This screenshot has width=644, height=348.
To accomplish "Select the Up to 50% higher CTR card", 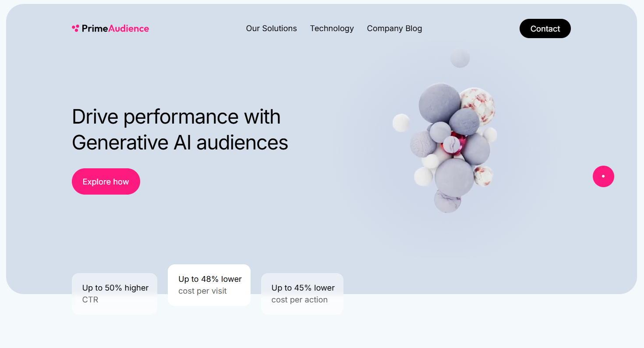I will point(114,294).
